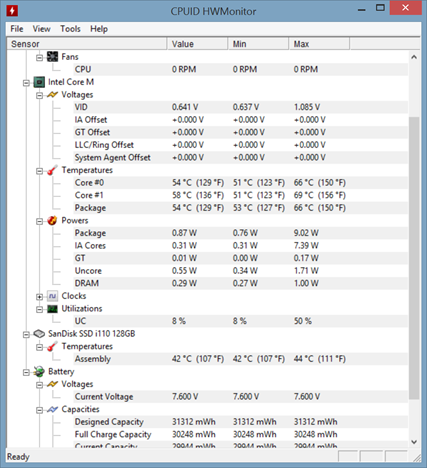Image resolution: width=427 pixels, height=468 pixels.
Task: Click the Powers flame icon
Action: (52, 221)
